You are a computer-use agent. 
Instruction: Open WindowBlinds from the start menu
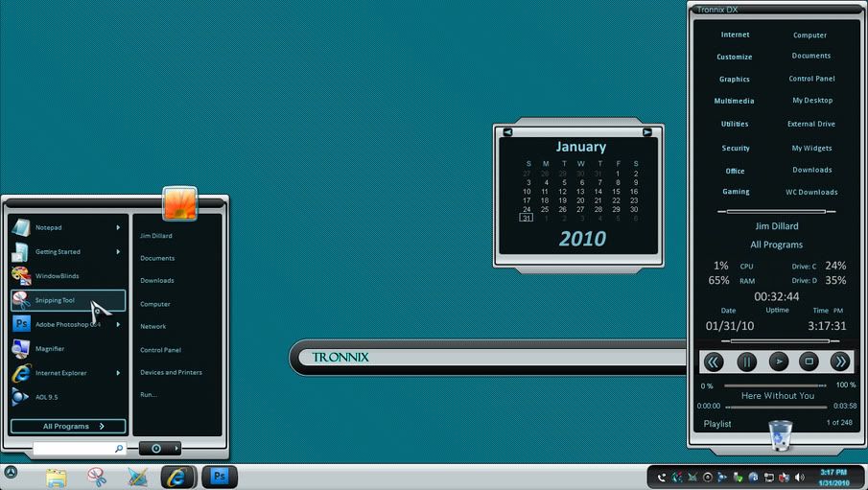click(x=67, y=276)
